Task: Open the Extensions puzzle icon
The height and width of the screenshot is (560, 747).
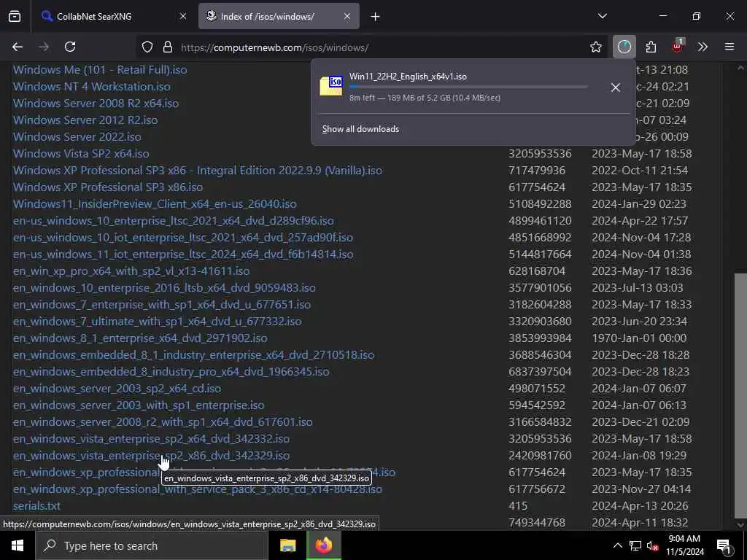Action: pos(651,47)
